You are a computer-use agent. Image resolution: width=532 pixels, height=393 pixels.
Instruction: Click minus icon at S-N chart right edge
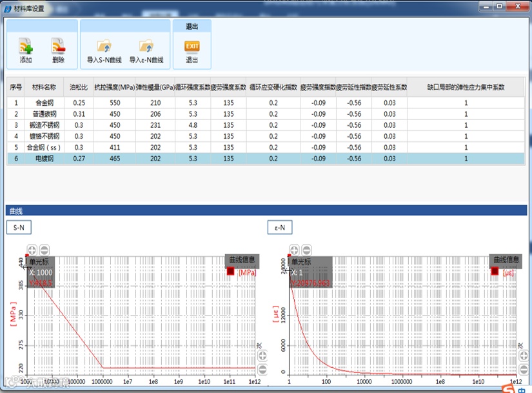tap(262, 369)
